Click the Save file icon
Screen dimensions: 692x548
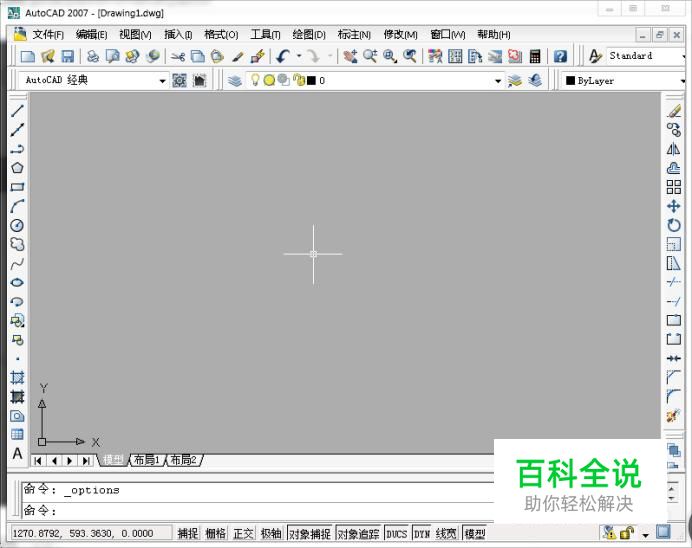click(x=67, y=56)
